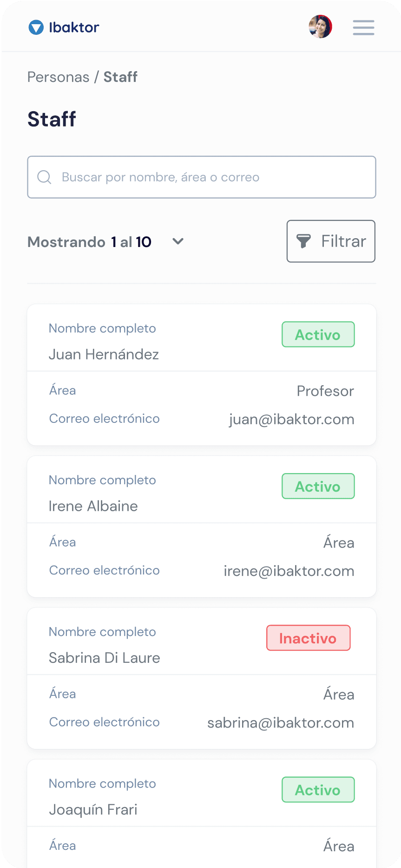Select the Juan Hernández name
Screen dimensions: 401x868
tap(104, 354)
